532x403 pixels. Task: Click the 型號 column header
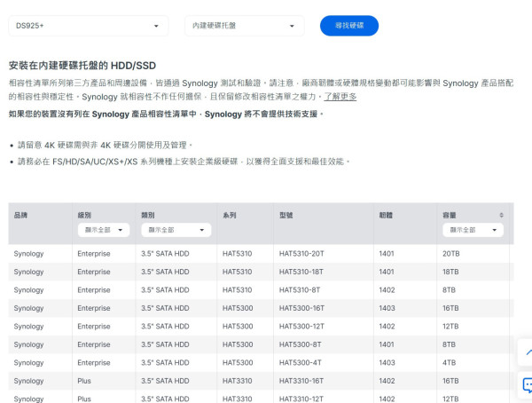[286, 215]
